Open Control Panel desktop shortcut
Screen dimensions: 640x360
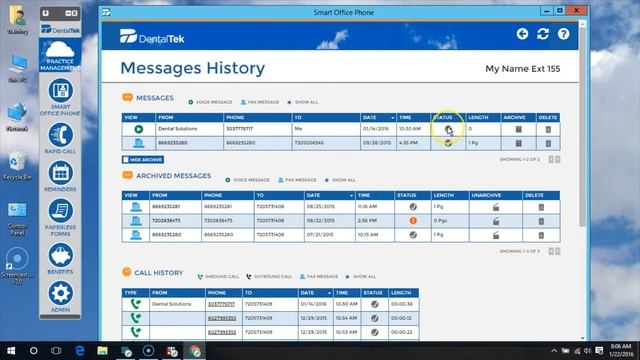coord(17,218)
